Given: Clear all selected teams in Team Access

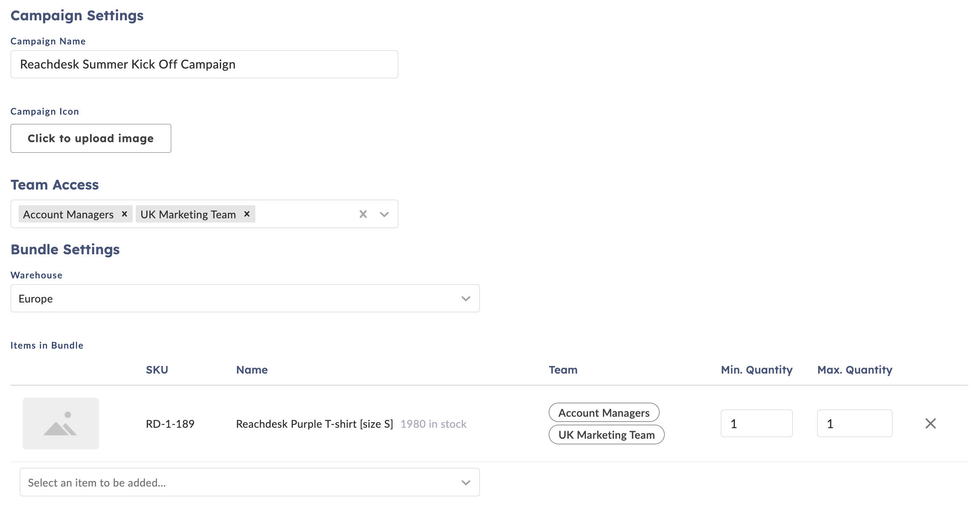Looking at the screenshot, I should click(x=363, y=214).
